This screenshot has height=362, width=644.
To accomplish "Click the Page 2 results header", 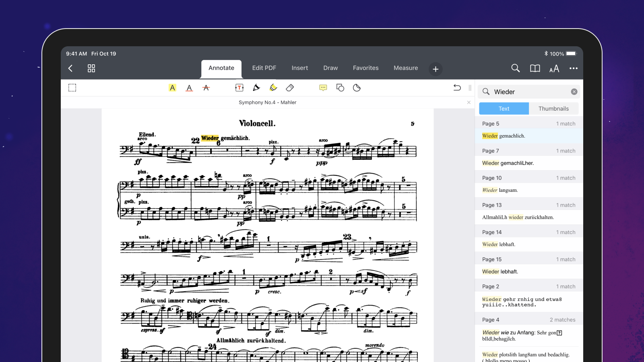I will [x=529, y=286].
